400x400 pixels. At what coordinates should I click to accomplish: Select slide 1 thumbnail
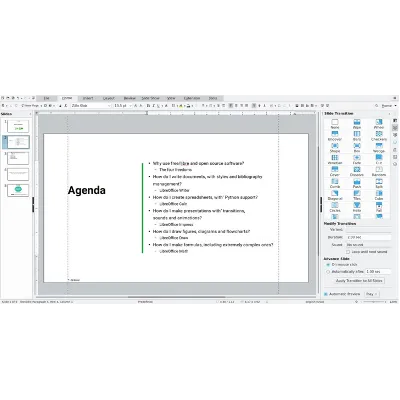[x=18, y=126]
